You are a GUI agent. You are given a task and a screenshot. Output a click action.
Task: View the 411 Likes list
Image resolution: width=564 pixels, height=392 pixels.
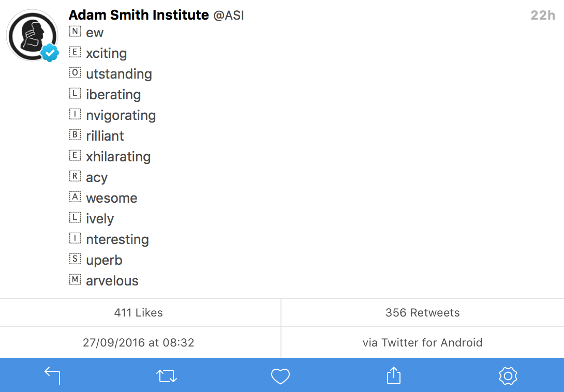[x=139, y=312]
